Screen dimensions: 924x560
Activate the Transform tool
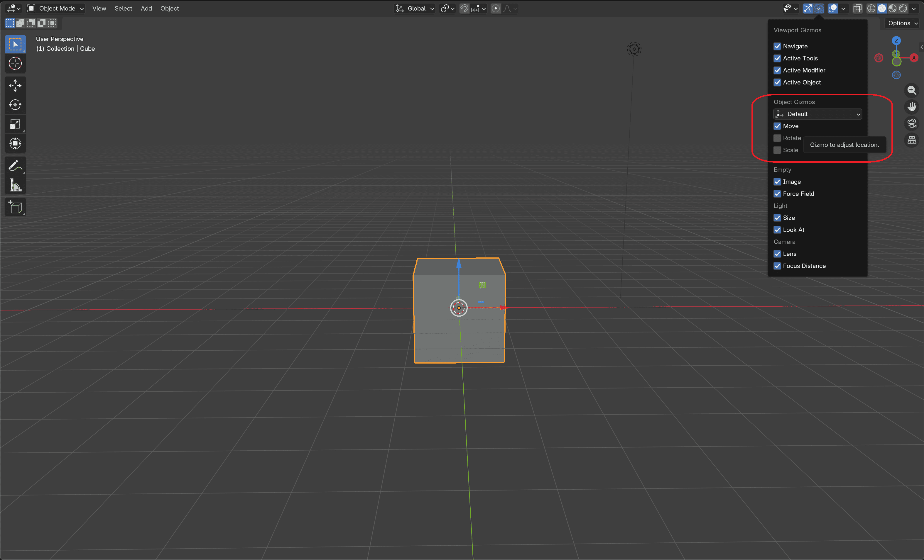(x=15, y=143)
